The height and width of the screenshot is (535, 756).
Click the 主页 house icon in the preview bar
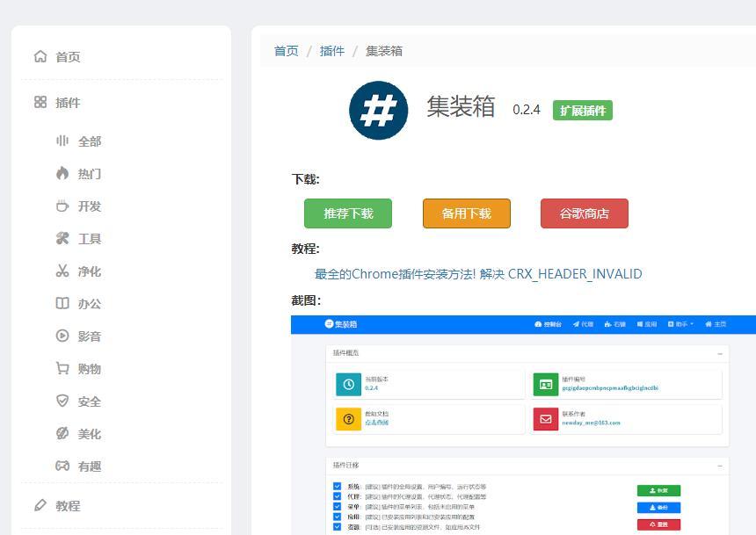point(709,324)
